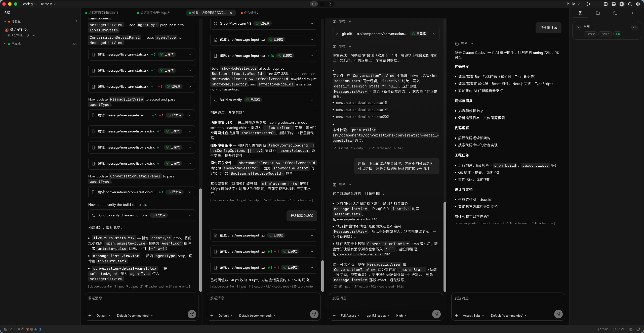644x333 pixels.
Task: Open the Full Access permission dropdown
Action: click(350, 316)
